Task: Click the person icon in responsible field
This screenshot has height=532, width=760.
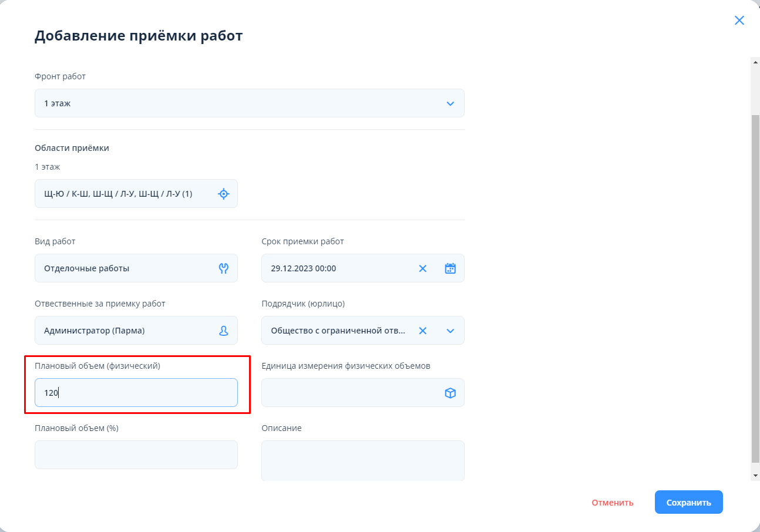Action: click(x=223, y=331)
